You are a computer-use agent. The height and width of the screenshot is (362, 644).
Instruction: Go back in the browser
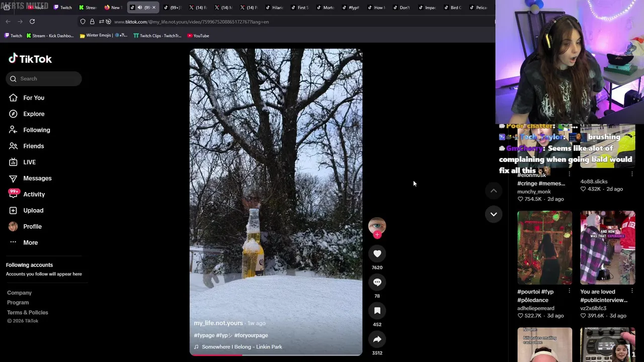click(x=8, y=22)
